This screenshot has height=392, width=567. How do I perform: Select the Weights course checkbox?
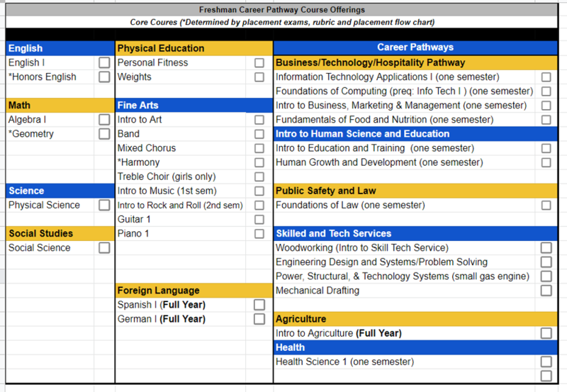[x=259, y=77]
